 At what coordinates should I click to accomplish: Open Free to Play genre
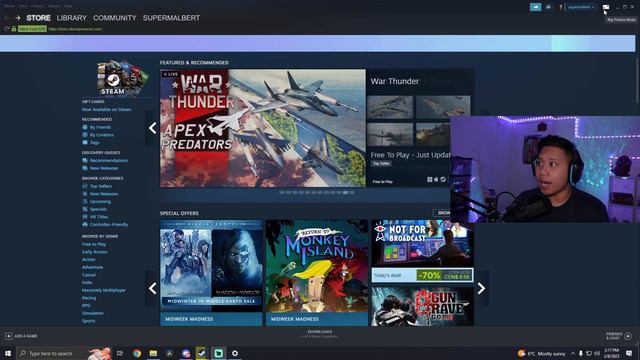pyautogui.click(x=94, y=244)
